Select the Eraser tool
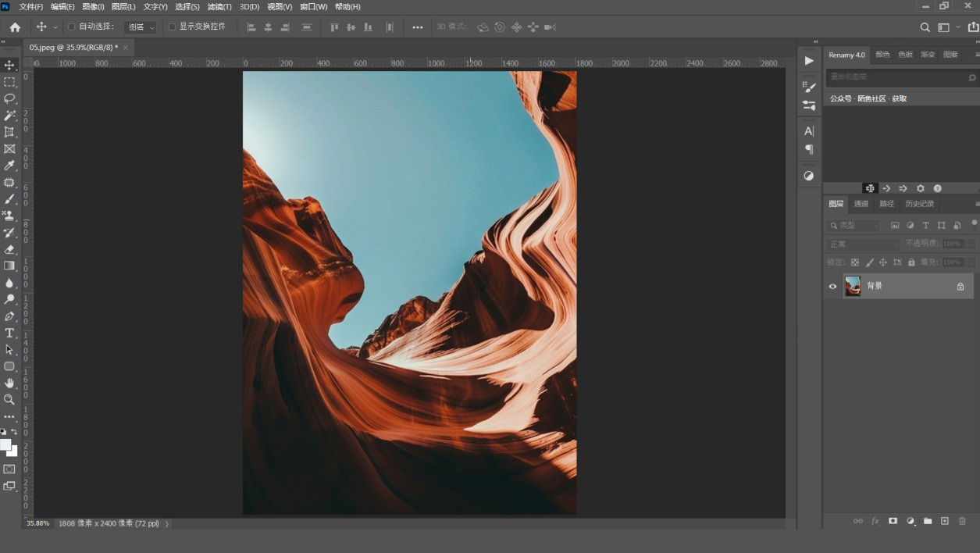Viewport: 980px width, 553px height. click(x=9, y=249)
